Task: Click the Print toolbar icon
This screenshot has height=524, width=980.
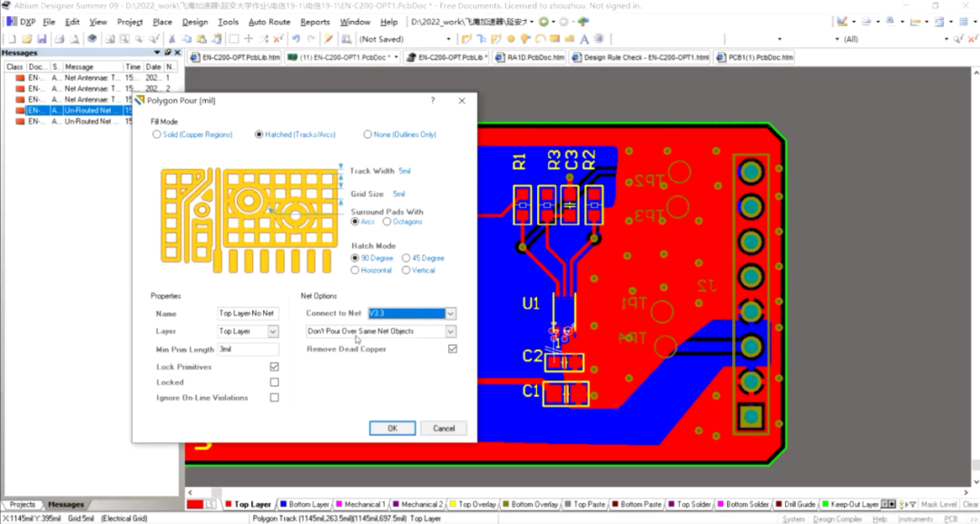Action: [x=59, y=39]
